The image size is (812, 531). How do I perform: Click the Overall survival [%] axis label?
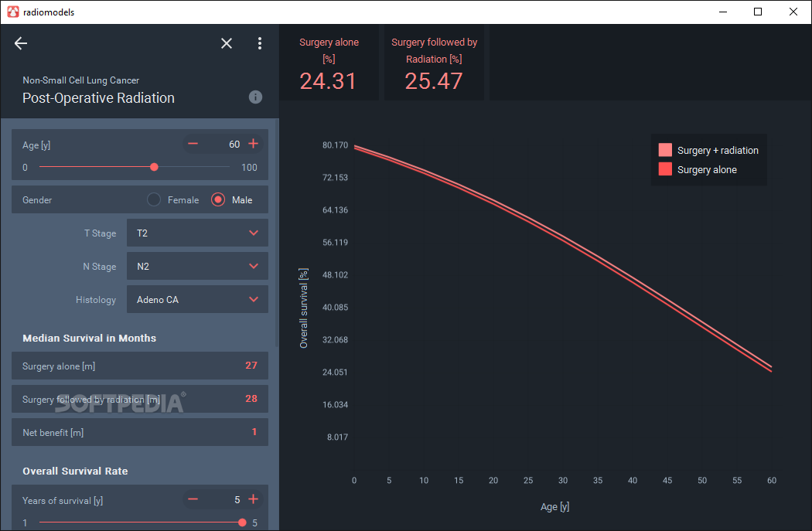303,308
